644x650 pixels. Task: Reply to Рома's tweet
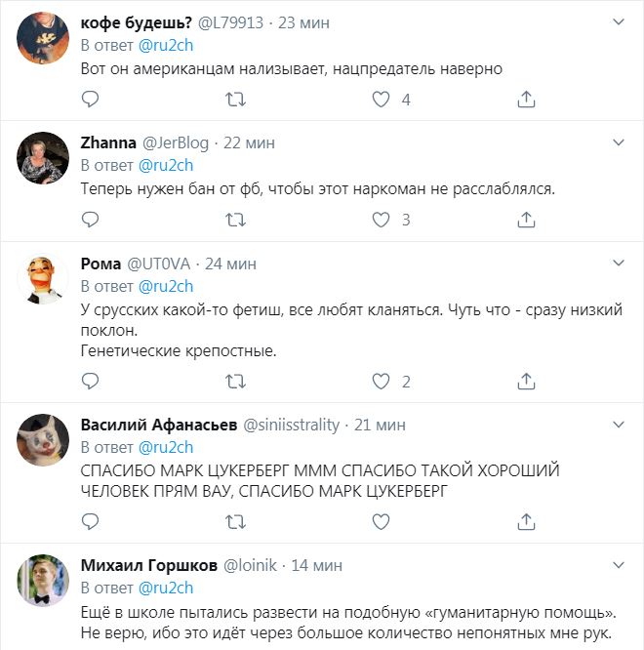point(89,382)
